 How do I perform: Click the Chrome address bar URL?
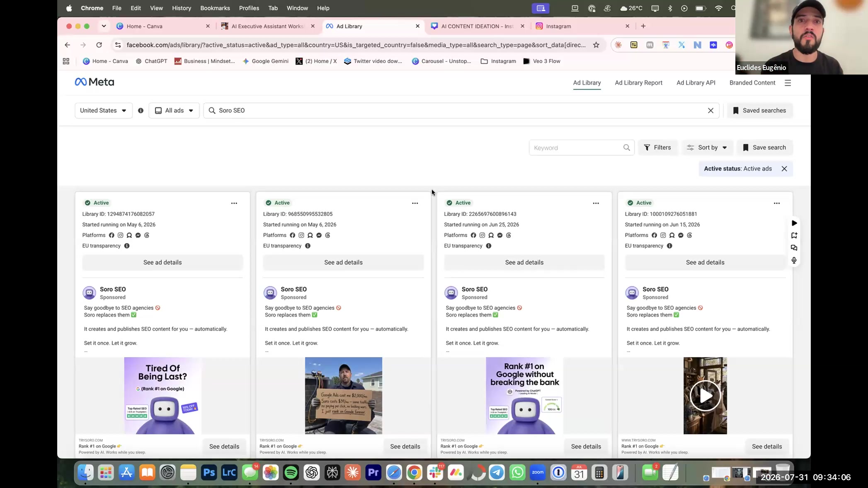click(x=356, y=45)
